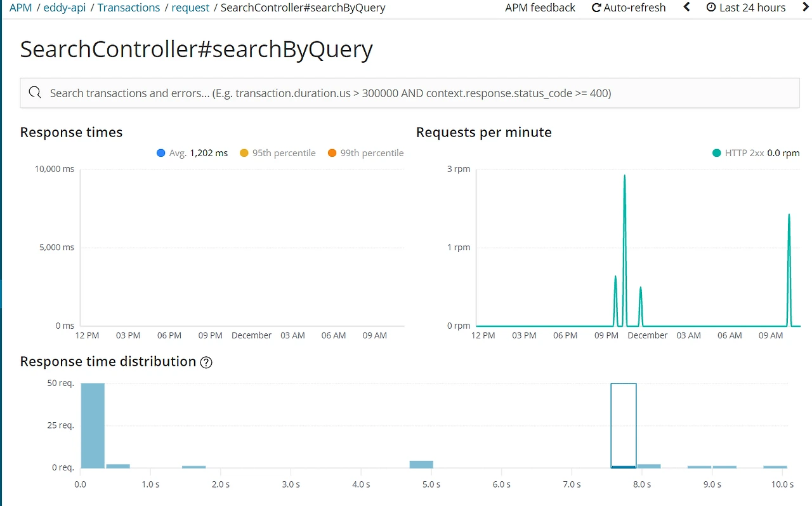Select the small distribution bar near 1.5 s
The width and height of the screenshot is (812, 506).
pos(194,467)
